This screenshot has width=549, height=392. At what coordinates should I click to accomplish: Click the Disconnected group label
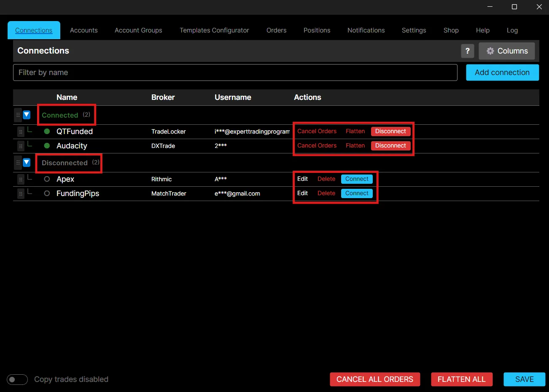pos(65,163)
